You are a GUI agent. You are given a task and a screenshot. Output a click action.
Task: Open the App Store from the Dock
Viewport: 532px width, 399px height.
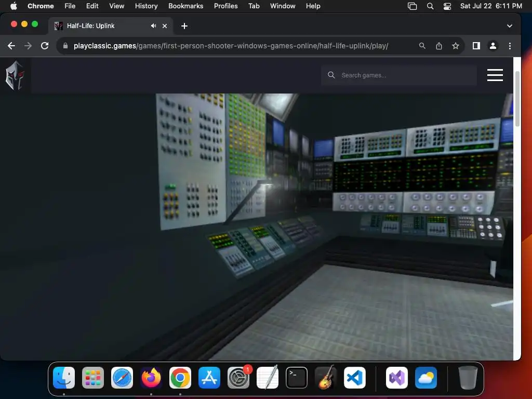(x=209, y=378)
